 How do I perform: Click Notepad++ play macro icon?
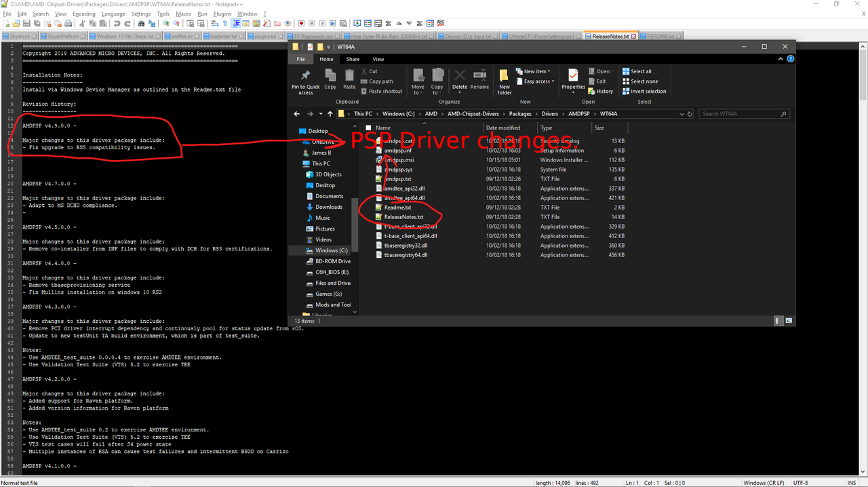(322, 23)
